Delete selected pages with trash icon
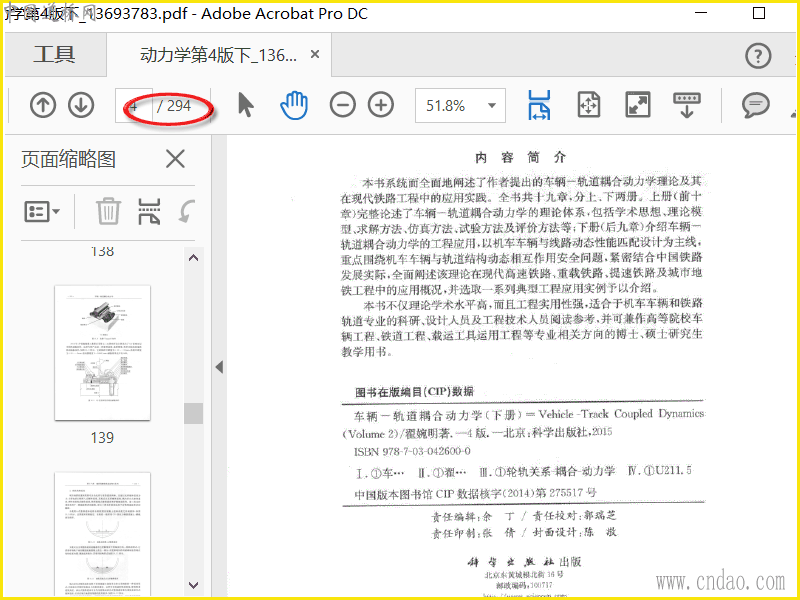This screenshot has height=600, width=800. (x=109, y=211)
